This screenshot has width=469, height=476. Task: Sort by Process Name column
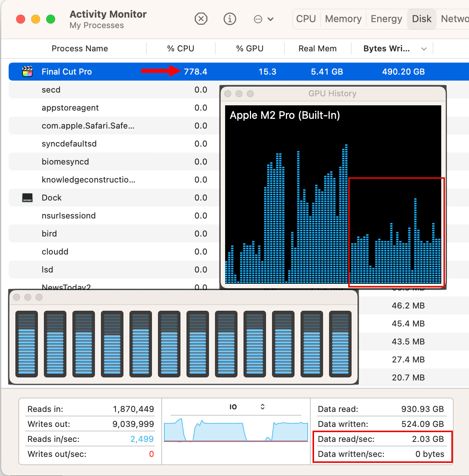coord(80,48)
